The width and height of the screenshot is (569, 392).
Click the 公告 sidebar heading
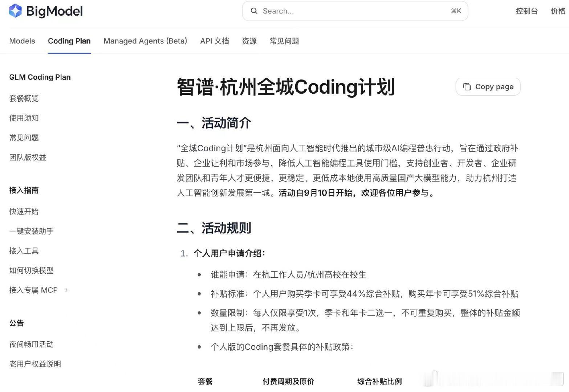(16, 323)
